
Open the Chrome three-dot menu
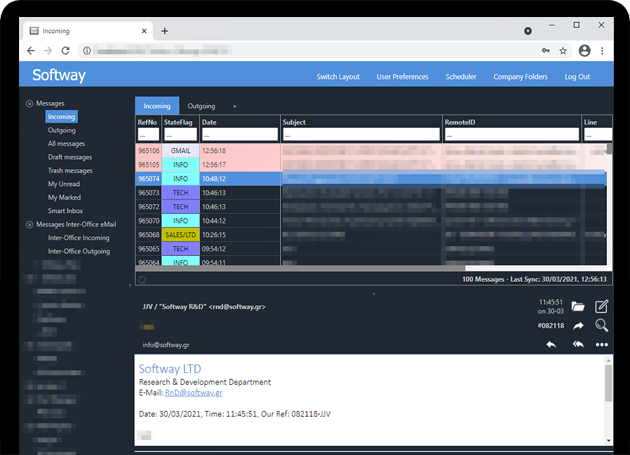(602, 51)
